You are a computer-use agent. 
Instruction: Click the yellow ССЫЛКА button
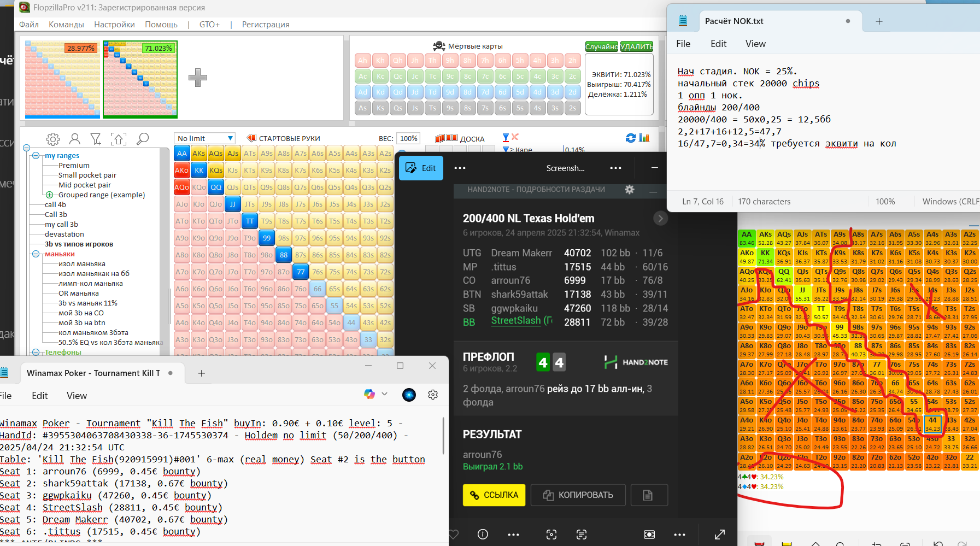click(494, 495)
